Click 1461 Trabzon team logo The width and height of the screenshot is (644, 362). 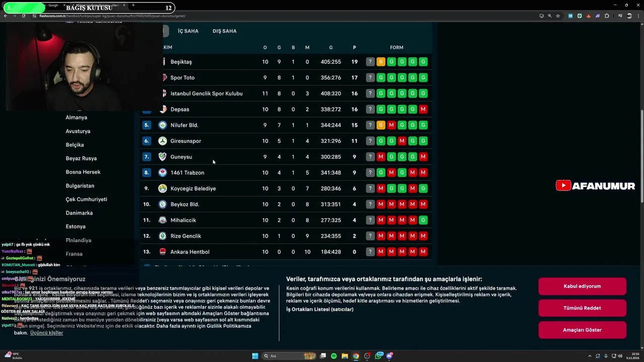point(163,172)
